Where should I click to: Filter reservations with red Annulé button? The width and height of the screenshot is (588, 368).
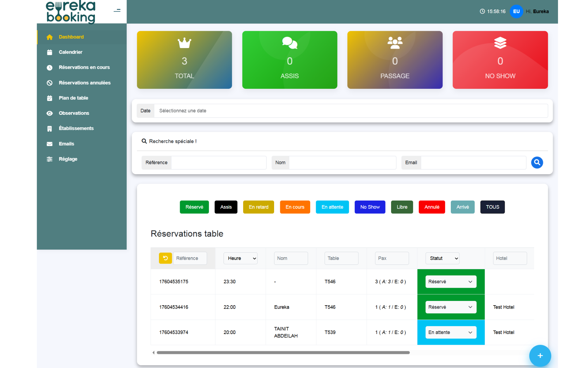coord(432,207)
